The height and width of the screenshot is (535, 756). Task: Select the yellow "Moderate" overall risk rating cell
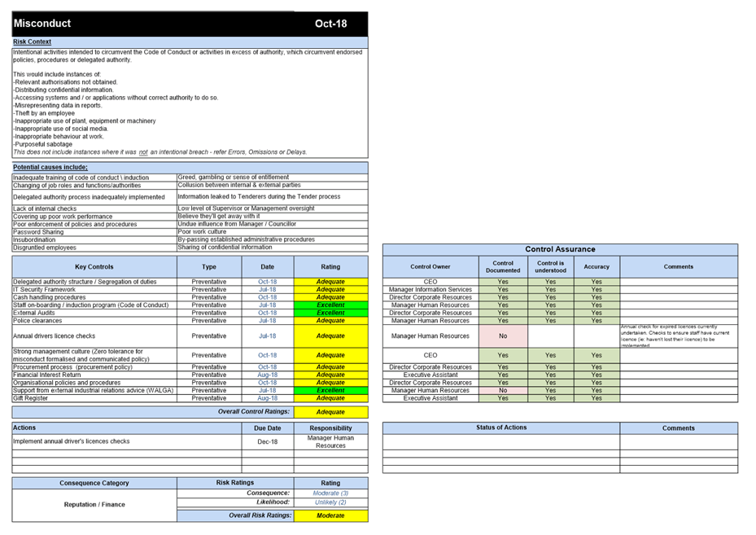[330, 515]
